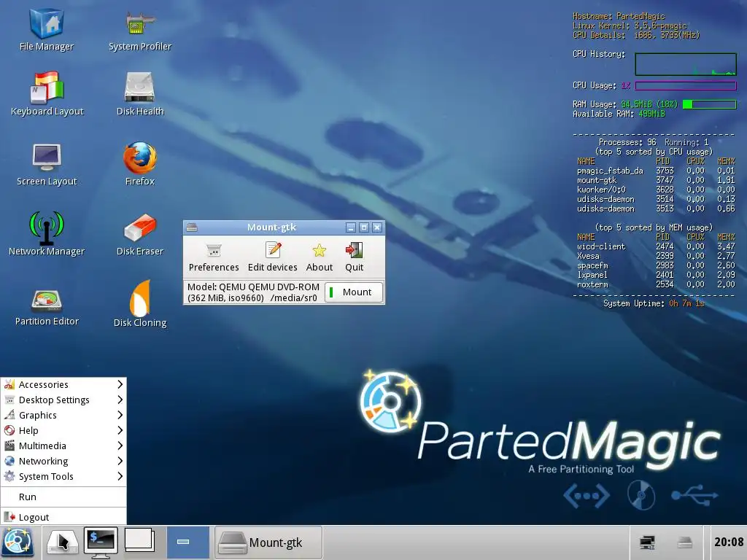Click the chevron next to Networking

coord(120,461)
